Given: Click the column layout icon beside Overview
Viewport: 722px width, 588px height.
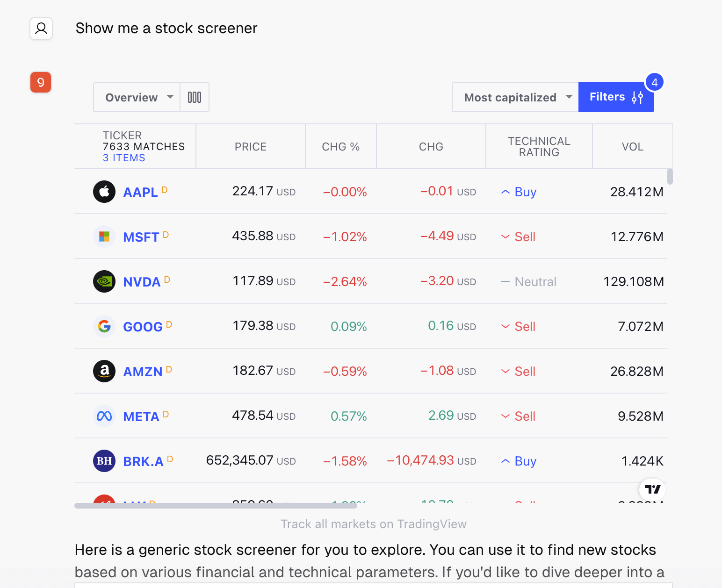Looking at the screenshot, I should 195,97.
